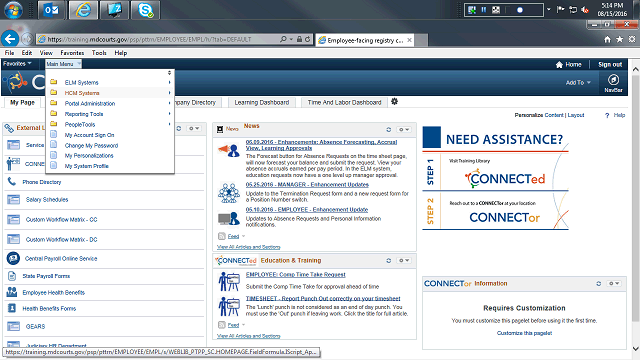This screenshot has width=640, height=360.
Task: Select Change My Password menu item
Action: tap(91, 145)
